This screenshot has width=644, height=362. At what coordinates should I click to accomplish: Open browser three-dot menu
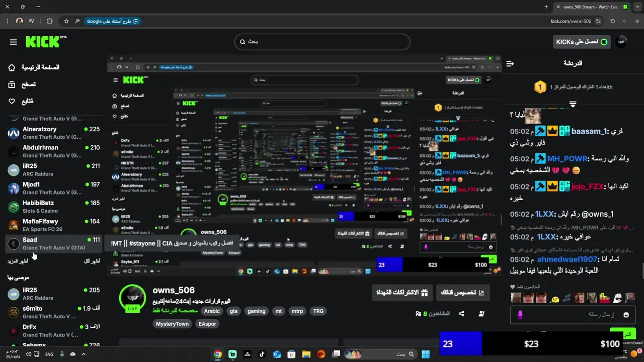(x=7, y=21)
